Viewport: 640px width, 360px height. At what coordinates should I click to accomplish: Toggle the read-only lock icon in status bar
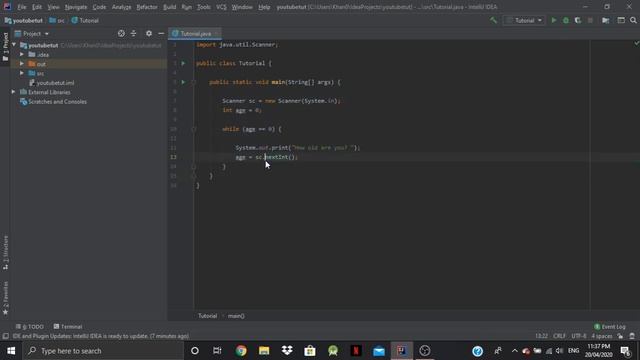coord(620,336)
